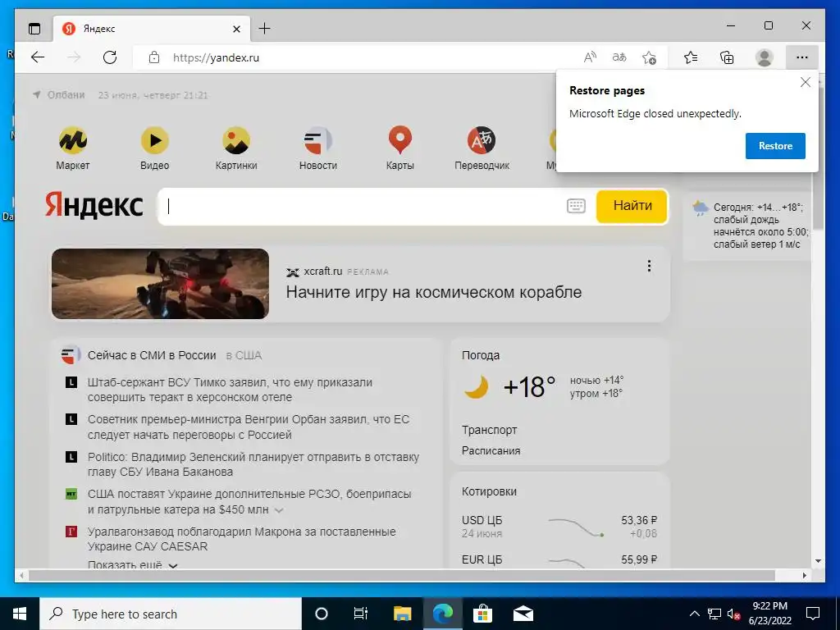Reload the page with the refresh icon

click(110, 57)
